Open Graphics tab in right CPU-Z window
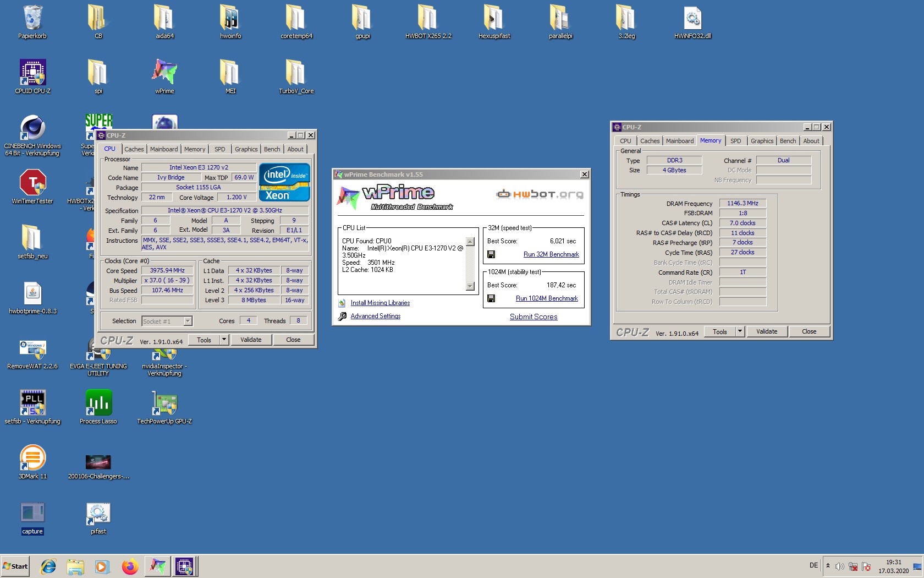Image resolution: width=924 pixels, height=578 pixels. tap(762, 141)
